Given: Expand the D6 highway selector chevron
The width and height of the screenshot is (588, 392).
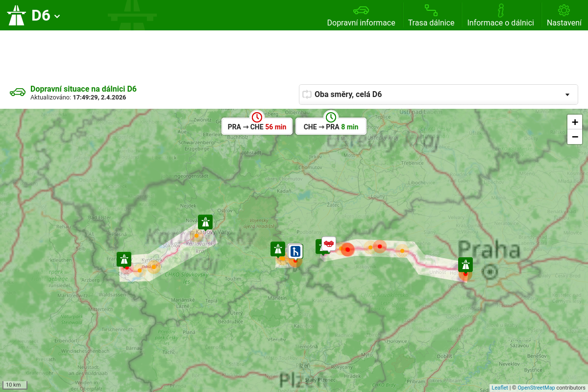Looking at the screenshot, I should pyautogui.click(x=57, y=16).
